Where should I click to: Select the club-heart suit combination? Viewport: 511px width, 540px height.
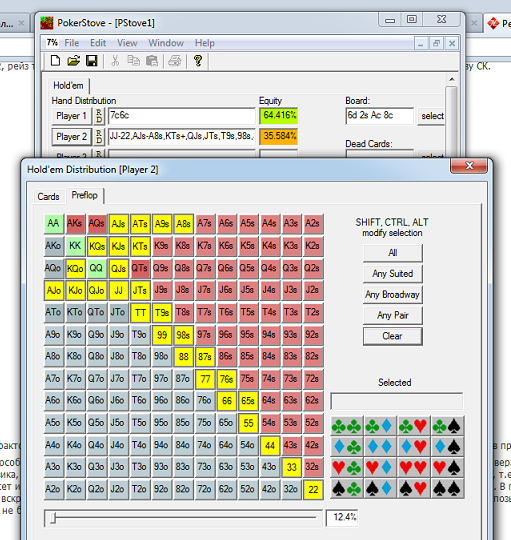coord(413,426)
